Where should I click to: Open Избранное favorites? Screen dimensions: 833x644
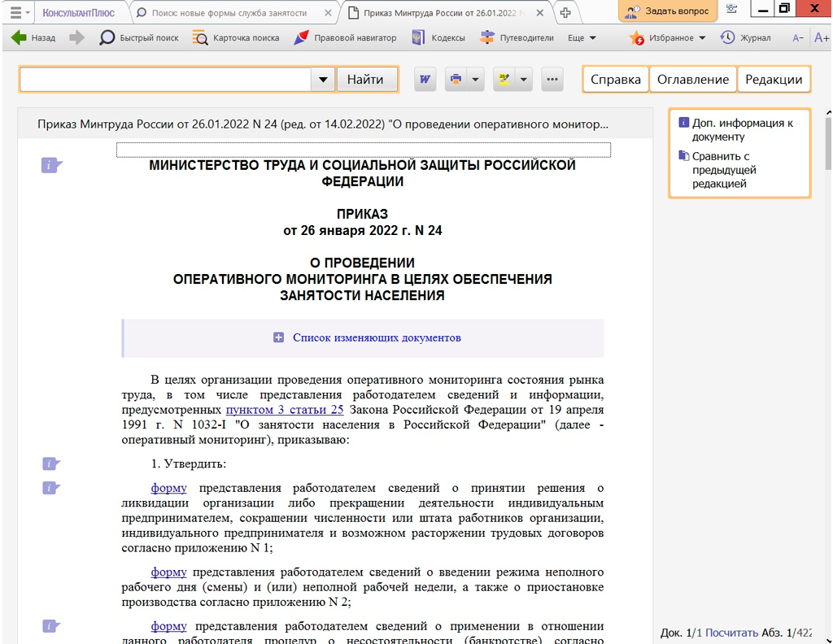661,37
